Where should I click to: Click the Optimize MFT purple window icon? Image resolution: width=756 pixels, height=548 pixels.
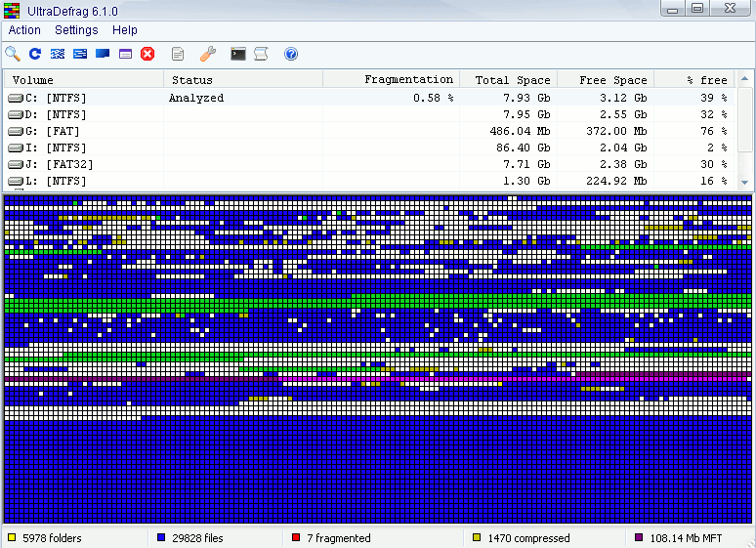(125, 54)
